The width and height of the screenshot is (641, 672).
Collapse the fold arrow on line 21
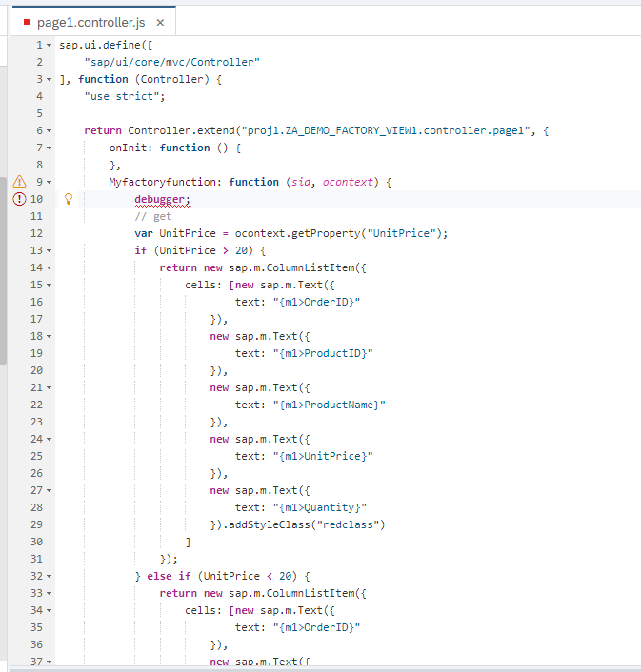click(x=49, y=387)
